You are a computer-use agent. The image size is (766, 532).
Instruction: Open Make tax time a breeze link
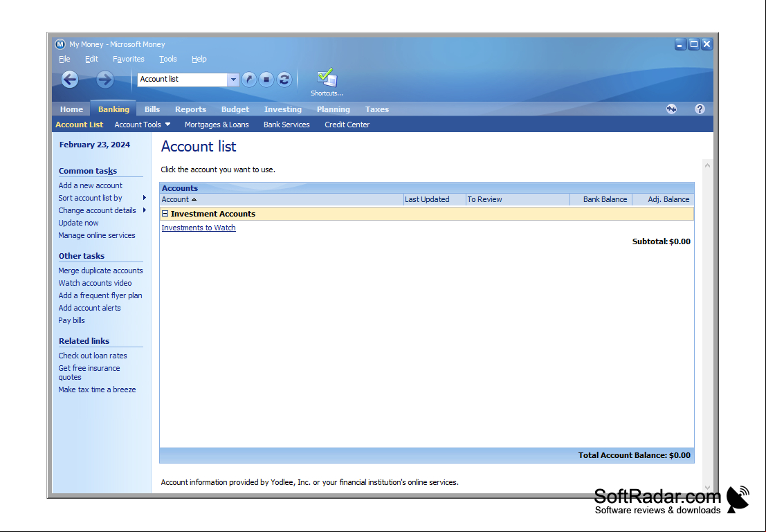pyautogui.click(x=97, y=390)
